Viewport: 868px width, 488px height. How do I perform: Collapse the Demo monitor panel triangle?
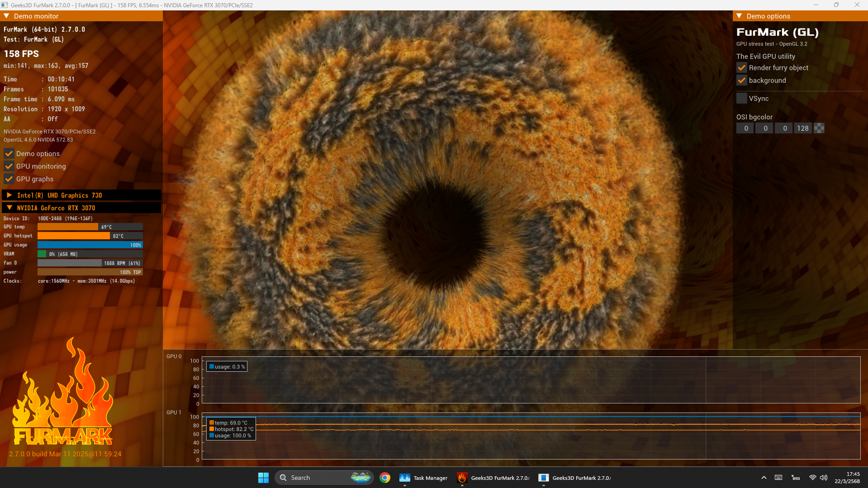[6, 16]
